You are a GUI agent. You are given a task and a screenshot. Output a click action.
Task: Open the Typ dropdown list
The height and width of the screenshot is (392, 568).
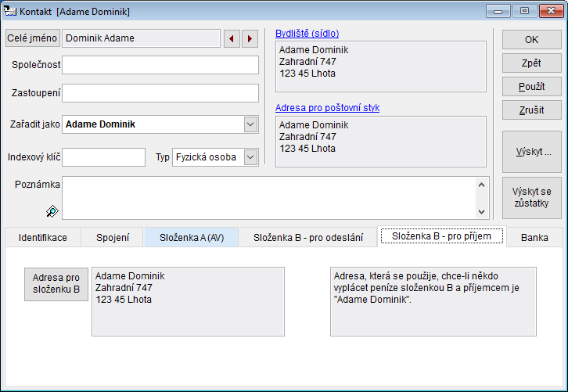coord(250,157)
